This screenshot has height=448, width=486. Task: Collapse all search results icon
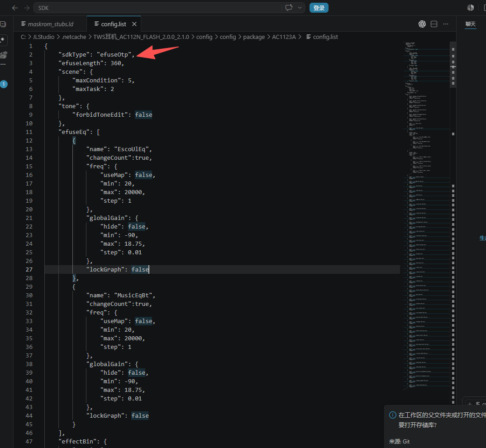point(3,24)
